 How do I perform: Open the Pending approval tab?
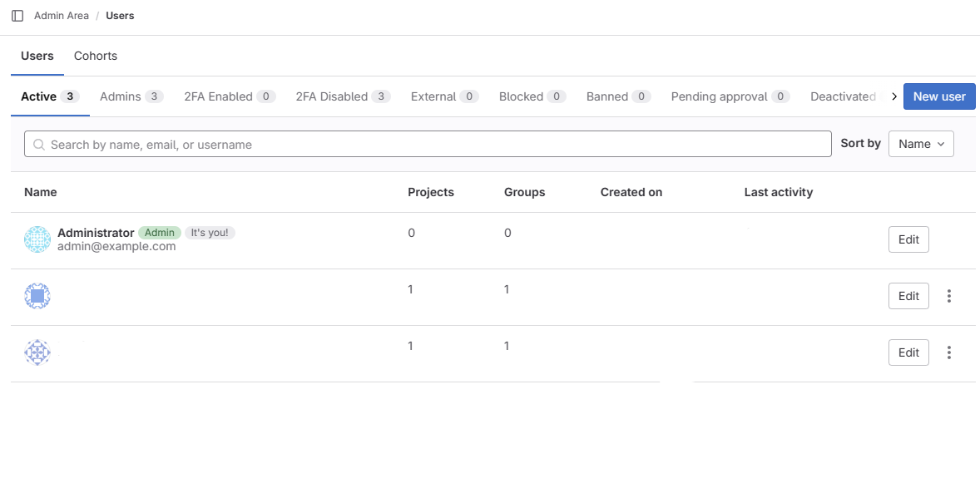(730, 96)
